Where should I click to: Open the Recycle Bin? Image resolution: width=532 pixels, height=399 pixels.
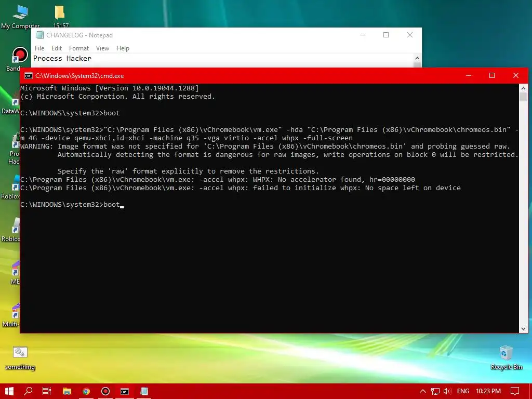(506, 357)
